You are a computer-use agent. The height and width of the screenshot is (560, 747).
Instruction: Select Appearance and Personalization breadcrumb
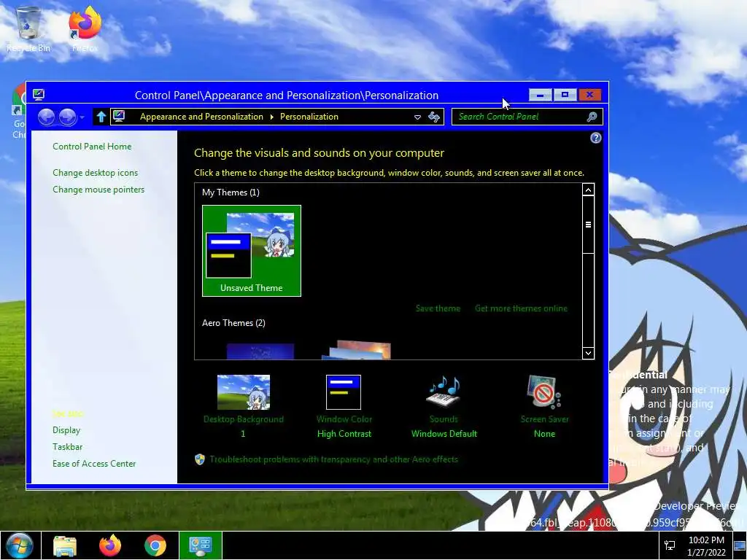(x=201, y=117)
